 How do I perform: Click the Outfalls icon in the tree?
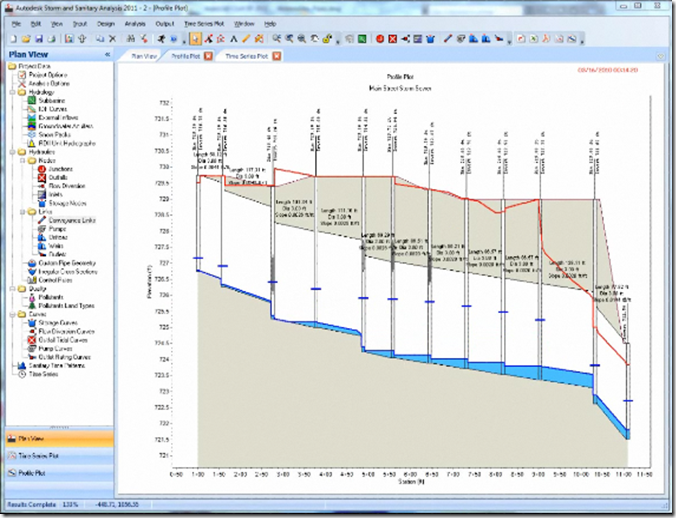(41, 178)
